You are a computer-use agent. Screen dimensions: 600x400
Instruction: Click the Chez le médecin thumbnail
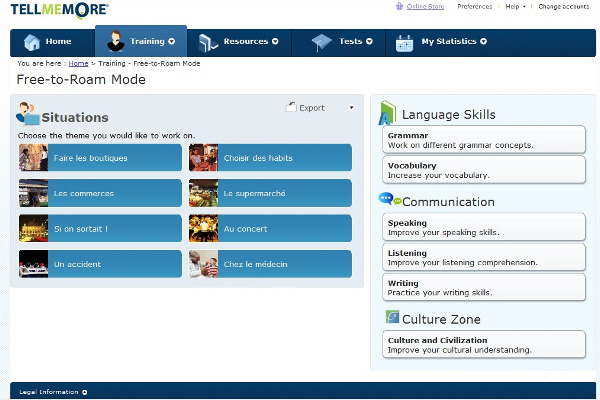[204, 264]
